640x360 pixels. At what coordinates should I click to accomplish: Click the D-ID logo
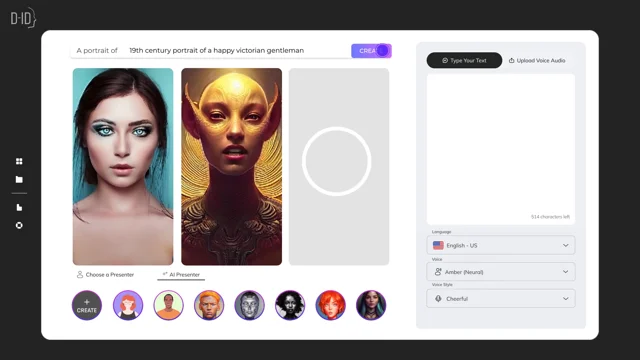23,18
